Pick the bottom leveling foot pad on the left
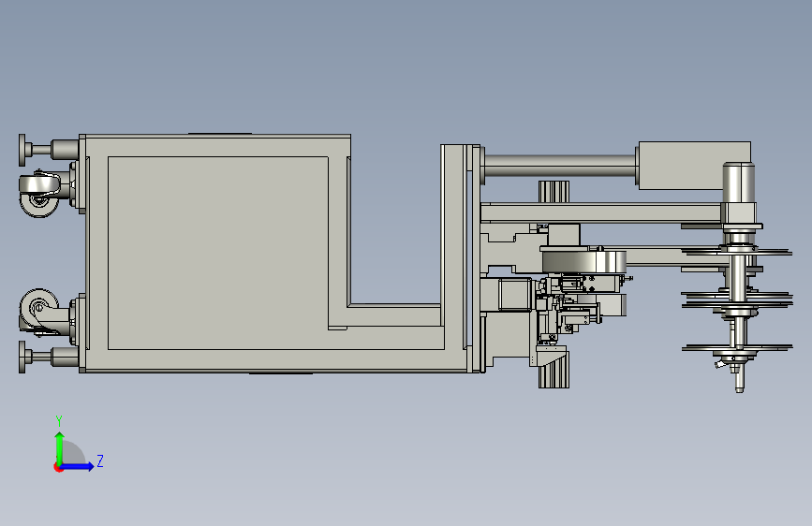This screenshot has height=526, width=812. coord(22,357)
